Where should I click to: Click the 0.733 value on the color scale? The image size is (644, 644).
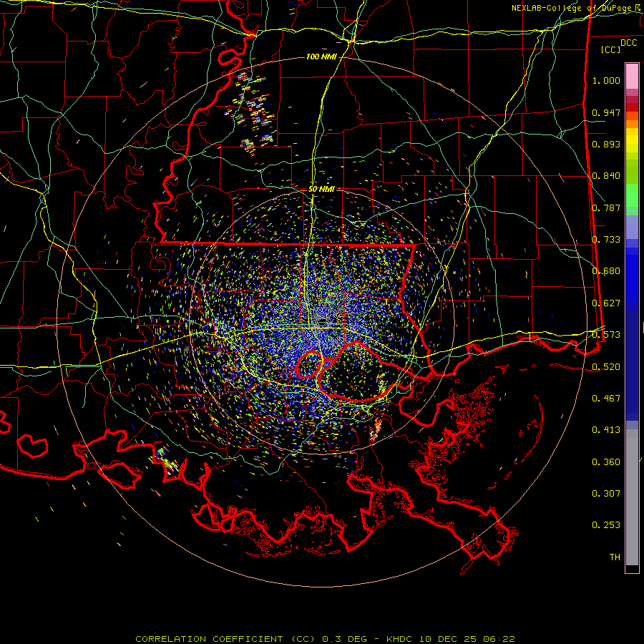pyautogui.click(x=606, y=240)
